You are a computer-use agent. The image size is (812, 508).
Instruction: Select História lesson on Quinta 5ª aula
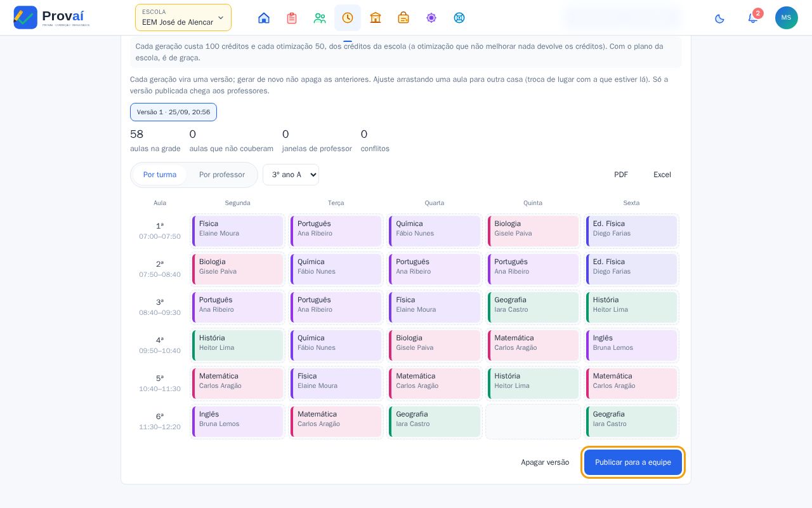click(x=533, y=384)
